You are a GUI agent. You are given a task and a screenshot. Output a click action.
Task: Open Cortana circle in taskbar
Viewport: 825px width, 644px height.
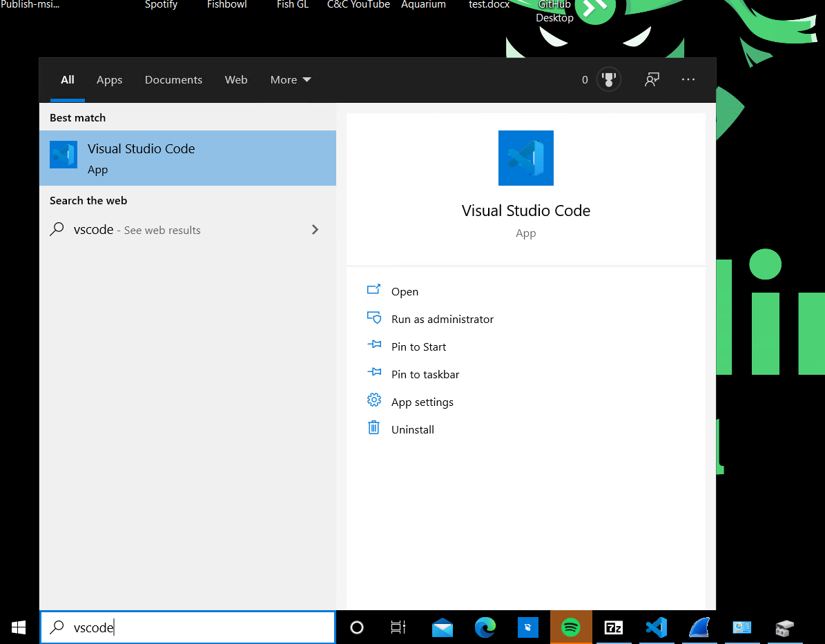click(x=357, y=627)
